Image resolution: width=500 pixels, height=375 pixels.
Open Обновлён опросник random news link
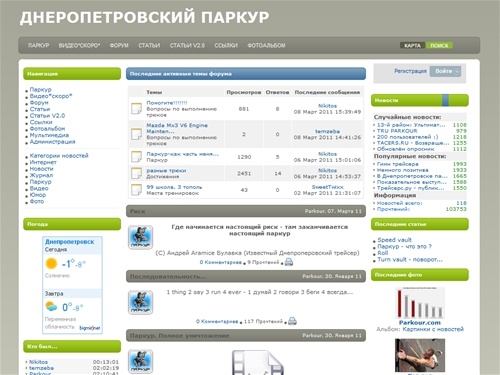point(405,149)
